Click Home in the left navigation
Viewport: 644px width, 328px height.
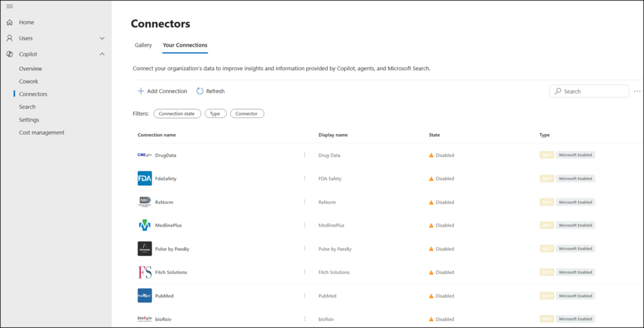click(x=26, y=23)
